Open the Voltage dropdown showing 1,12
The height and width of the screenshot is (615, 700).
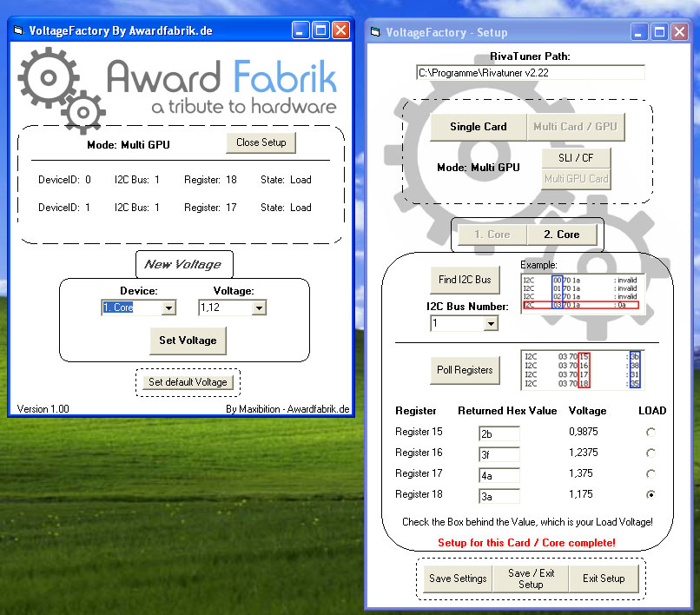[x=259, y=307]
